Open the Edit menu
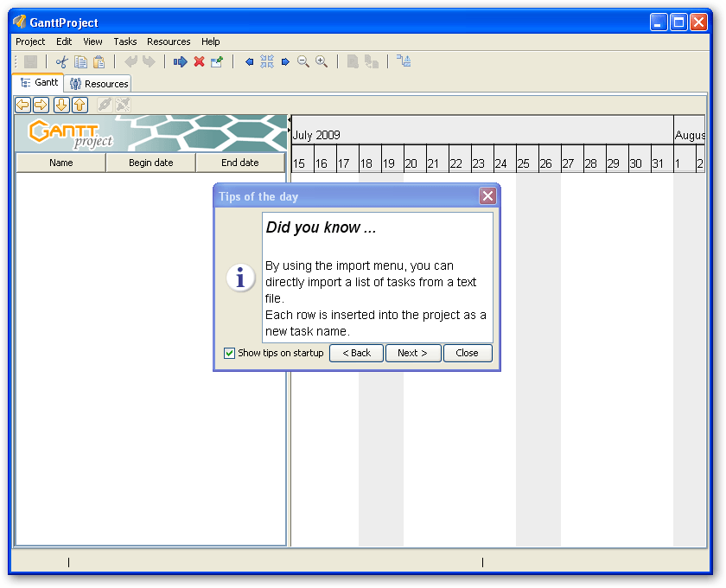 (64, 42)
